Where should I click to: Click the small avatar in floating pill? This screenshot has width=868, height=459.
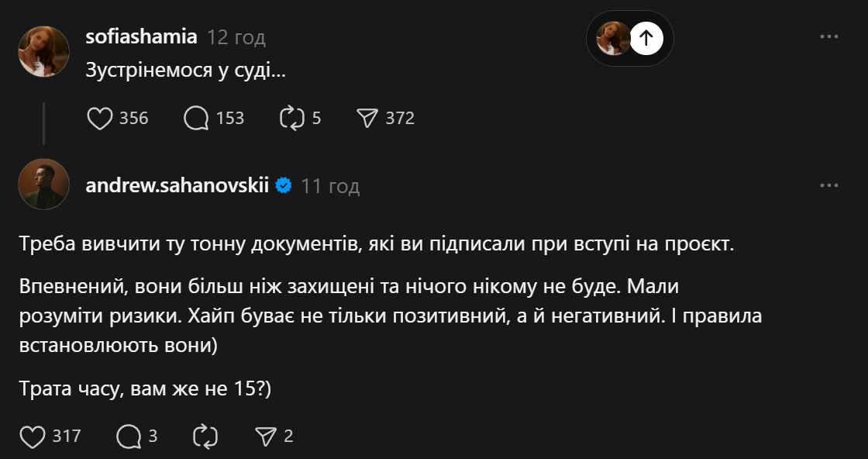click(613, 38)
